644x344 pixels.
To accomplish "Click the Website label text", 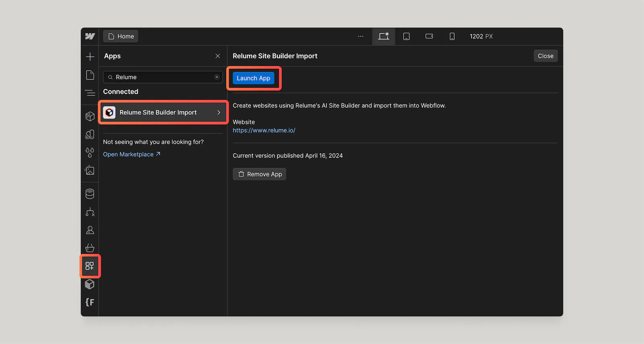I will point(244,122).
